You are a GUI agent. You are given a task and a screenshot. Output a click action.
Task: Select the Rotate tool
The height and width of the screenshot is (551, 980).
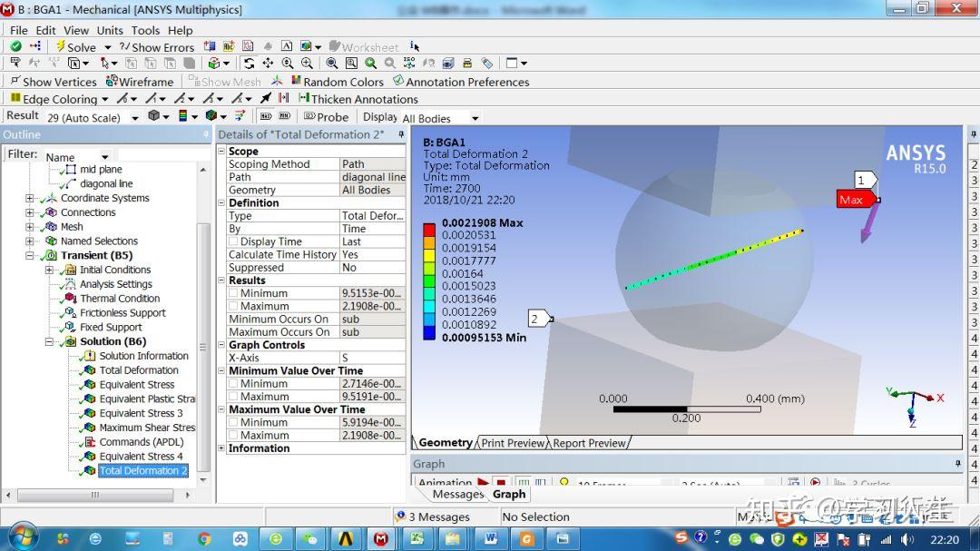click(249, 64)
